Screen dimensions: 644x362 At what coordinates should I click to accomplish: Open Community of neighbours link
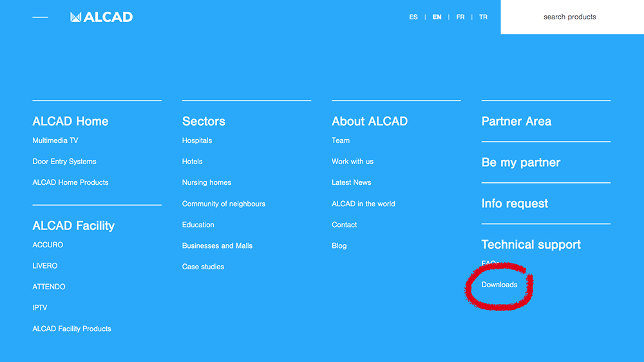click(223, 204)
